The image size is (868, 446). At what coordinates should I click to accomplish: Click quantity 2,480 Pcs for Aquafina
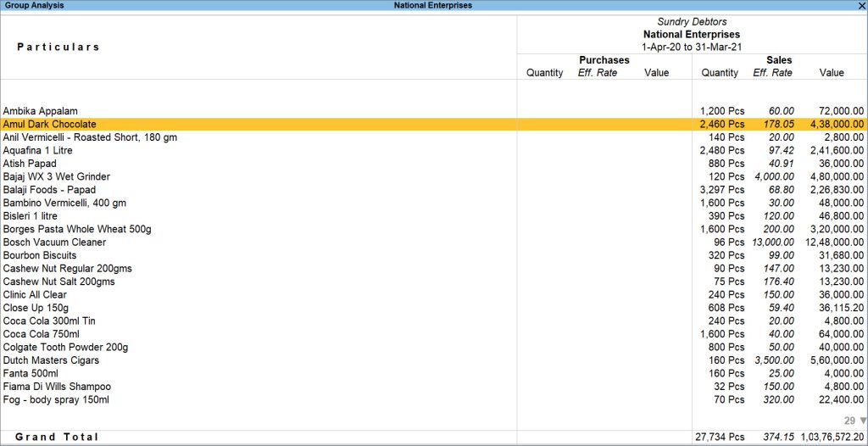[x=722, y=150]
